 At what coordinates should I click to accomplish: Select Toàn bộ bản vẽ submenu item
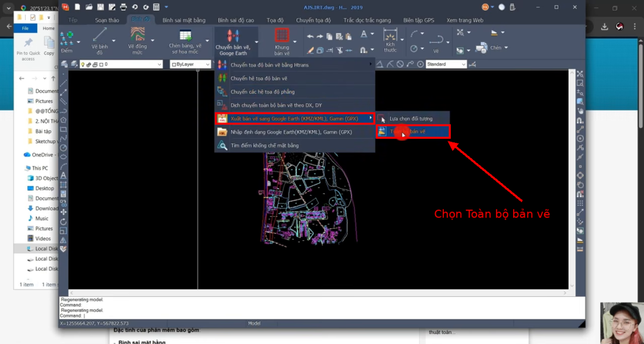tap(413, 131)
